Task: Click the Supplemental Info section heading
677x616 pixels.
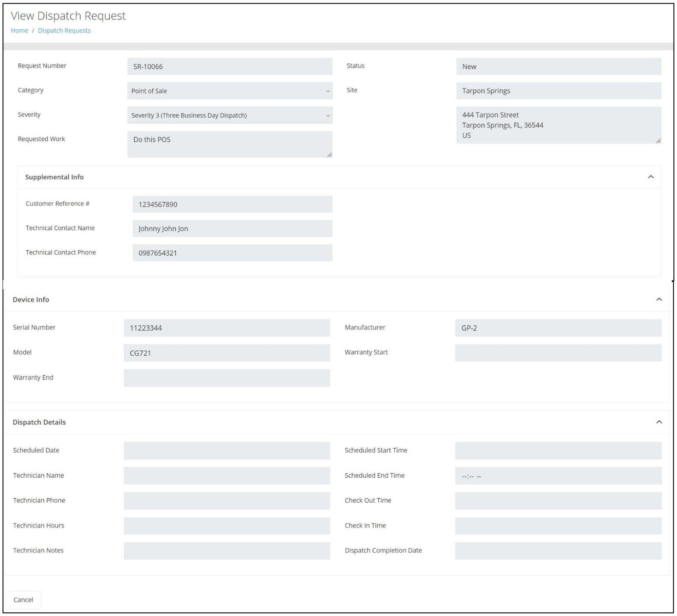Action: pos(54,177)
